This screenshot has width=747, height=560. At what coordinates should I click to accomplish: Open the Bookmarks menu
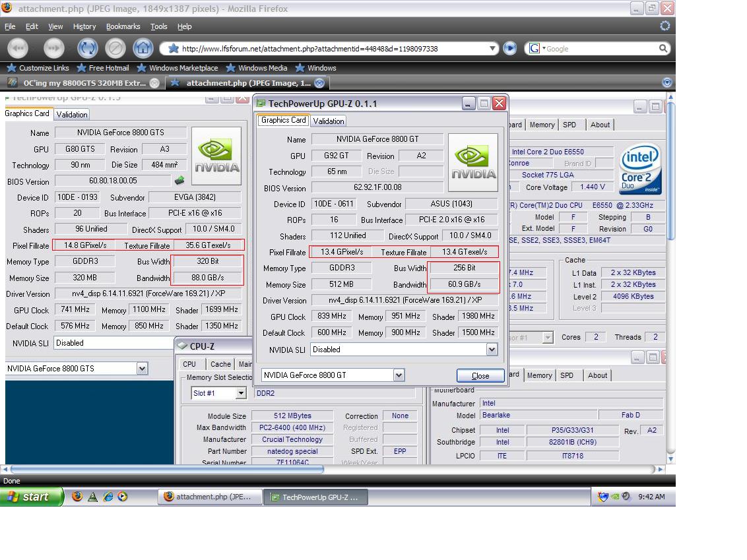(123, 26)
